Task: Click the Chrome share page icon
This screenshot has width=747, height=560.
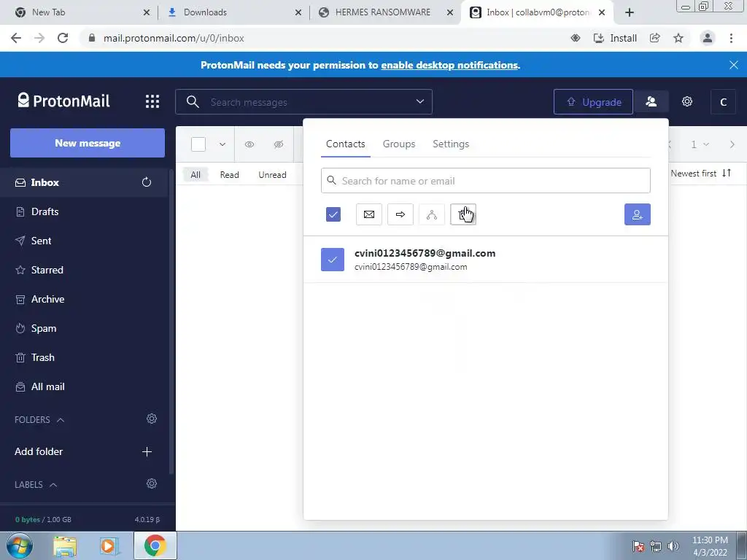Action: click(x=654, y=38)
